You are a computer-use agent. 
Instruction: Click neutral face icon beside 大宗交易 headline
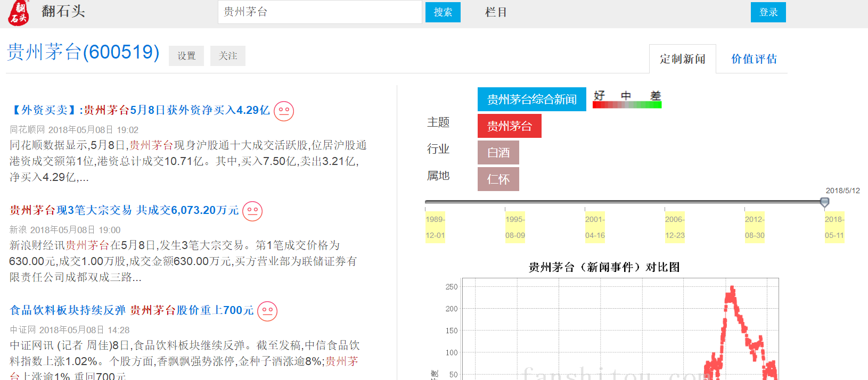click(x=252, y=211)
